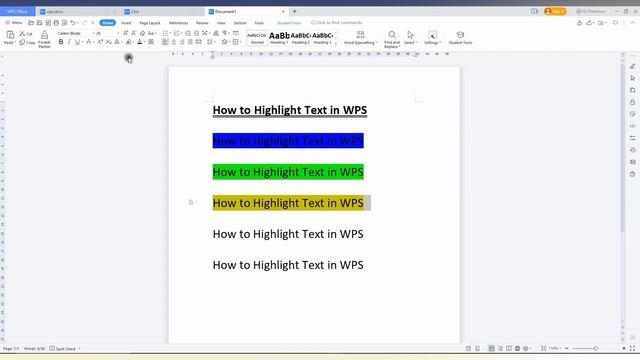
Task: Click the Print icon in quick access
Action: (56, 23)
